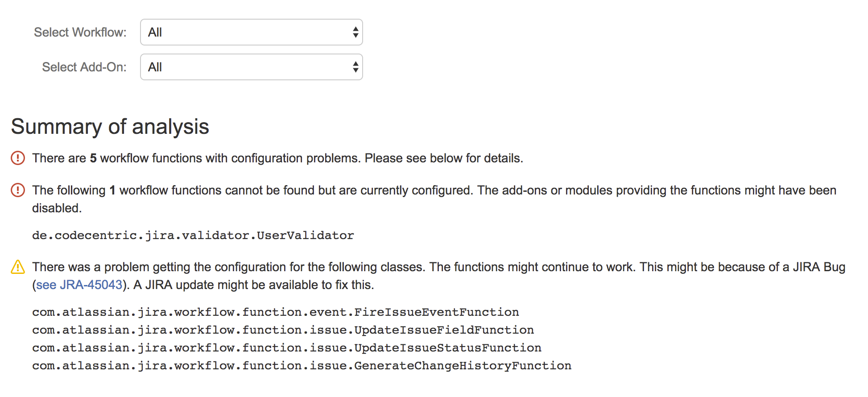The width and height of the screenshot is (868, 397).
Task: Click the Please see below for details text
Action: (x=443, y=158)
